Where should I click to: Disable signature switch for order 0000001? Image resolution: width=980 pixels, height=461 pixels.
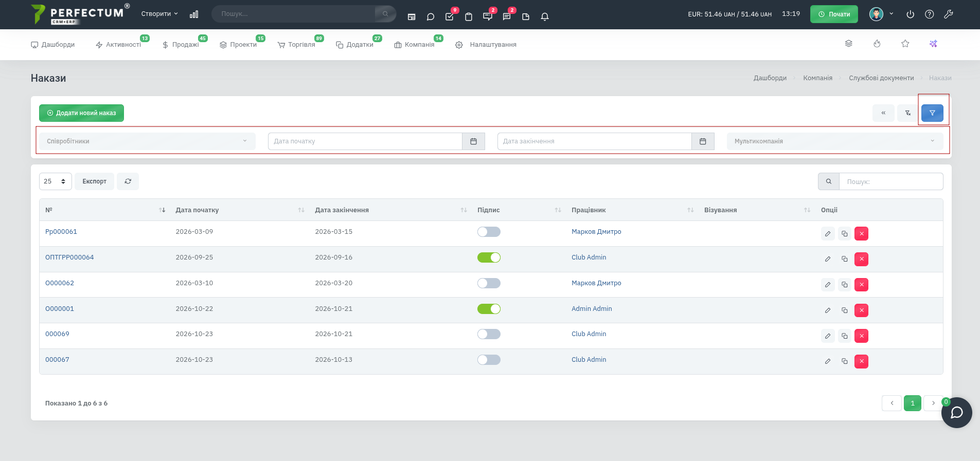[489, 309]
